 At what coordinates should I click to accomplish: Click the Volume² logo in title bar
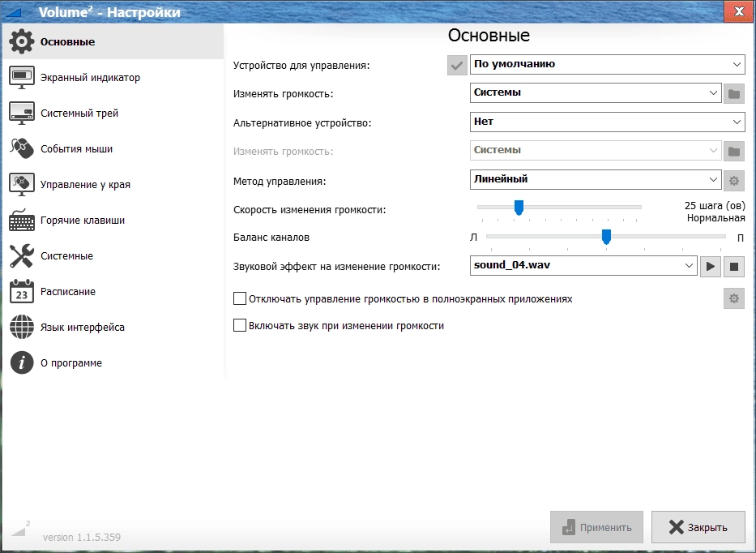click(x=14, y=12)
